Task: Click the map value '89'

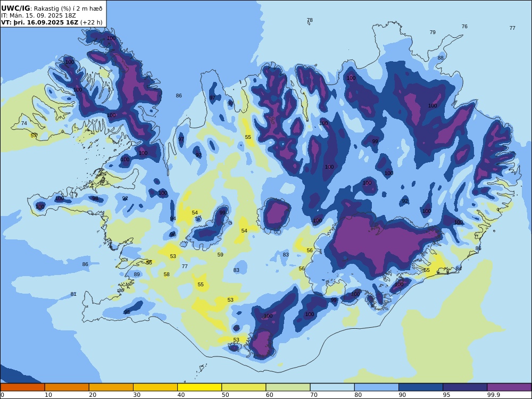Action: click(x=137, y=275)
